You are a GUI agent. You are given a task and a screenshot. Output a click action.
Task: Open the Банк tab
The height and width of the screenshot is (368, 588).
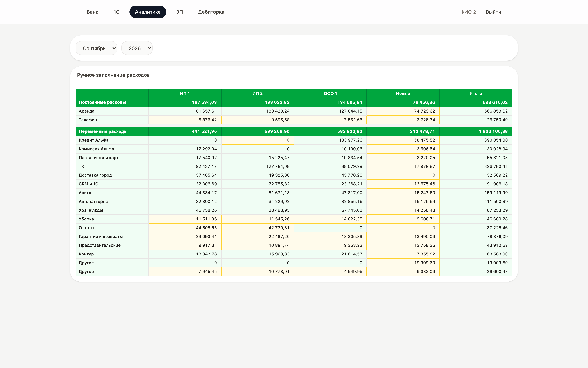[92, 12]
